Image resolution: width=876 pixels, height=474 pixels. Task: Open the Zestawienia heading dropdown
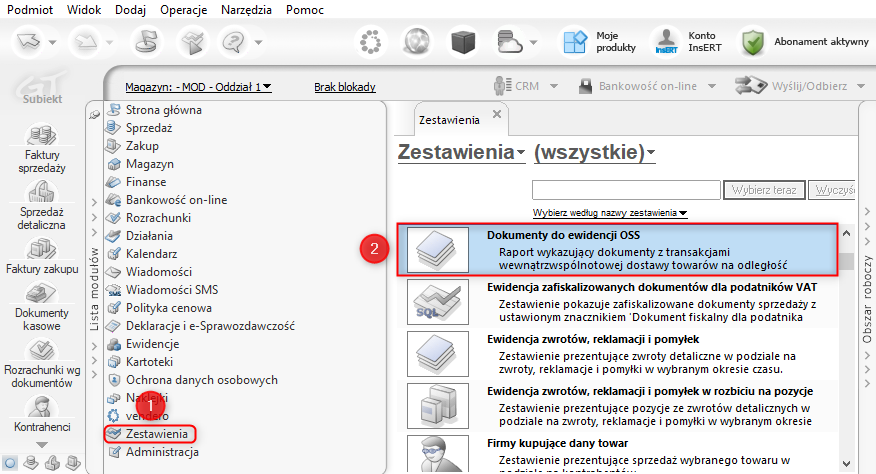(x=461, y=152)
